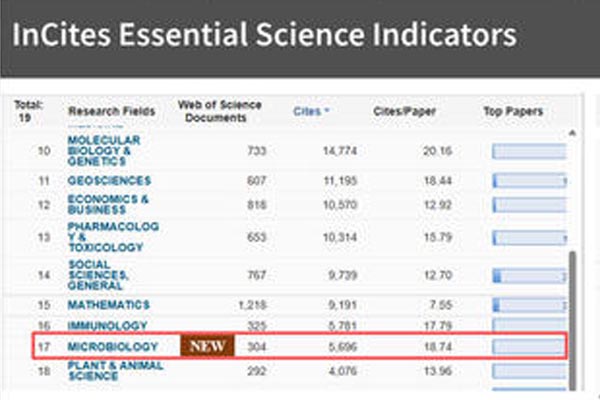Screen dimensions: 600x400
Task: Click the Cites/Paper column header
Action: tap(398, 111)
